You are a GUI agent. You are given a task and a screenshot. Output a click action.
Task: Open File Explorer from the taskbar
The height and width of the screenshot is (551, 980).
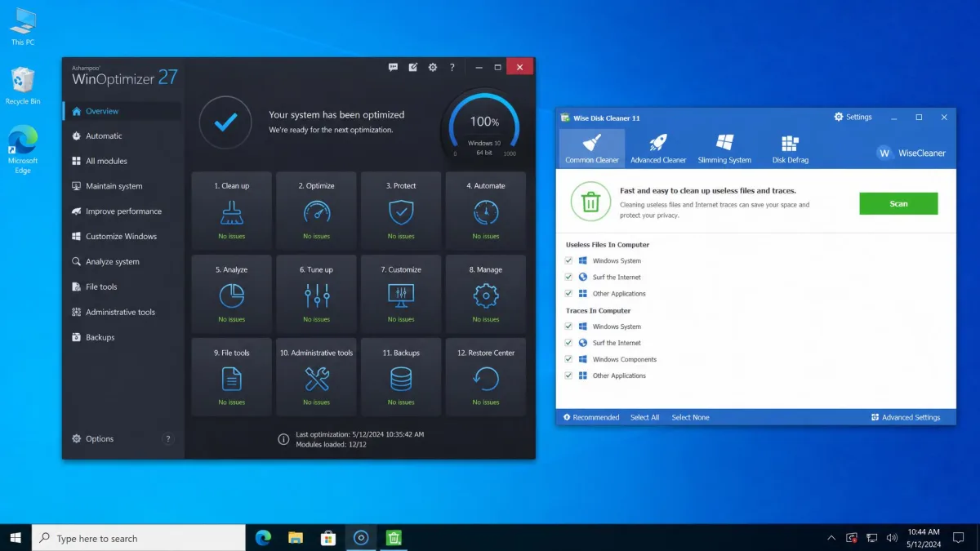(296, 538)
